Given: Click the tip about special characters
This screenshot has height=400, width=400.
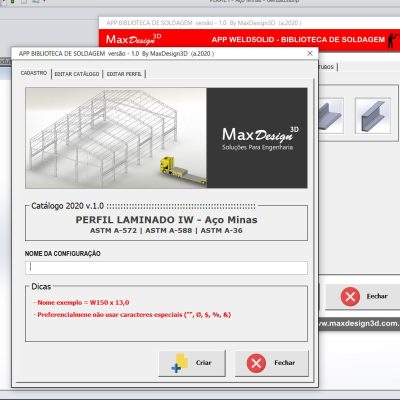Looking at the screenshot, I should click(132, 315).
